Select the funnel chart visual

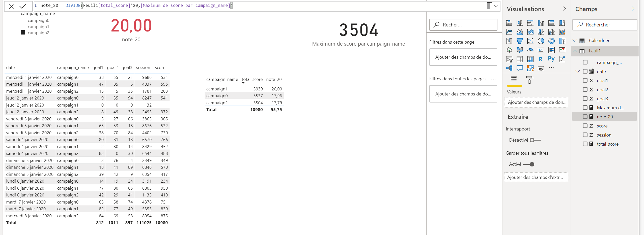pos(520,41)
